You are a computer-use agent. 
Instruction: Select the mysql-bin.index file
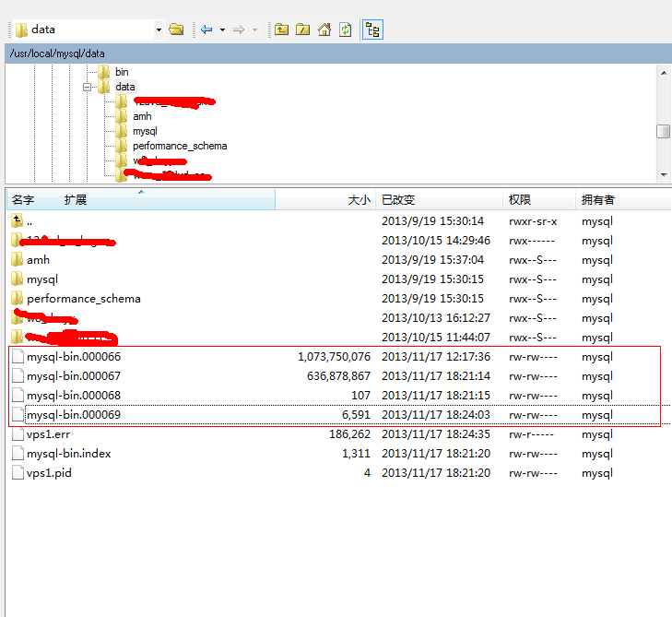pos(69,454)
